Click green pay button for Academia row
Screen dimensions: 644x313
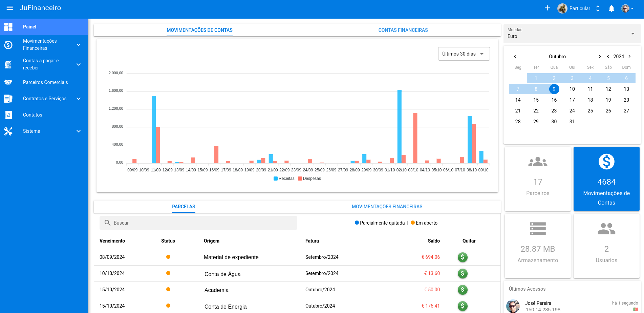(x=463, y=290)
